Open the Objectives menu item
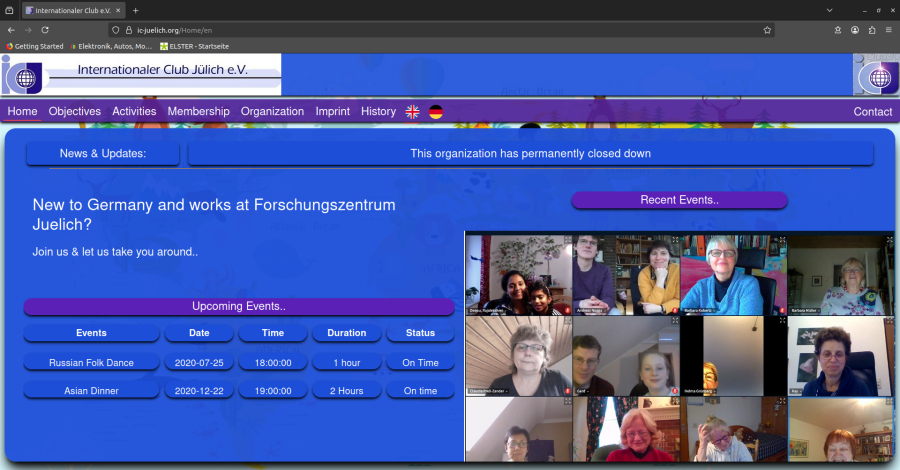This screenshot has height=470, width=900. pos(75,112)
